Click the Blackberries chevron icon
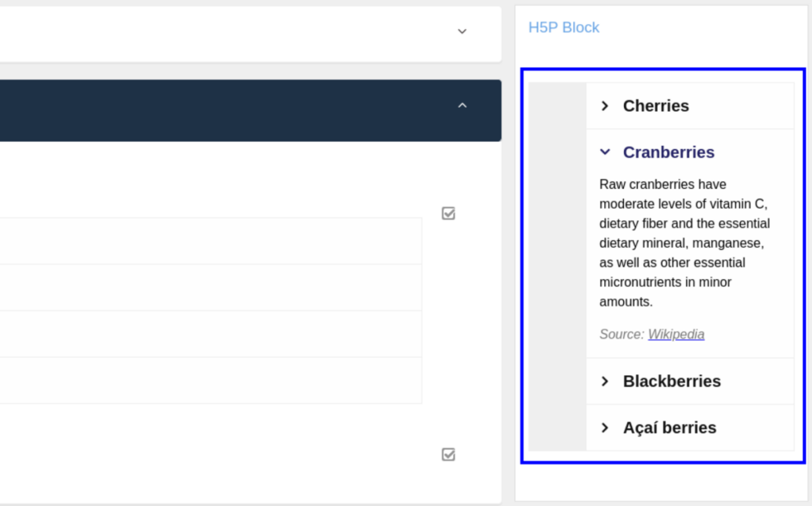Viewport: 812px width, 506px height. click(606, 381)
